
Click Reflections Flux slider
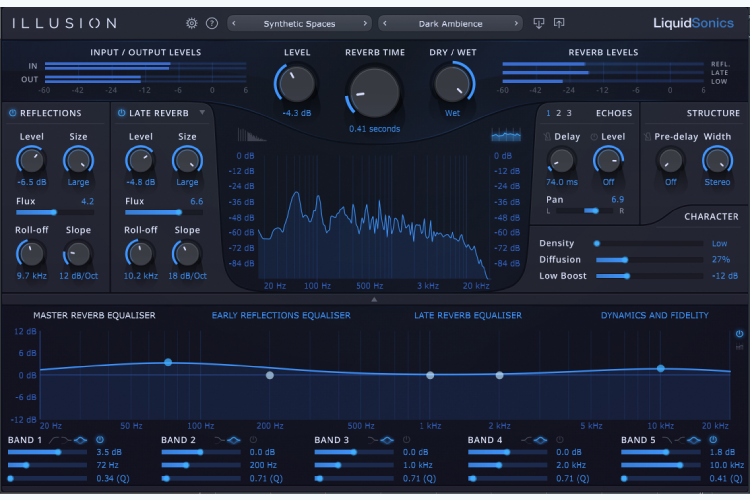(55, 212)
